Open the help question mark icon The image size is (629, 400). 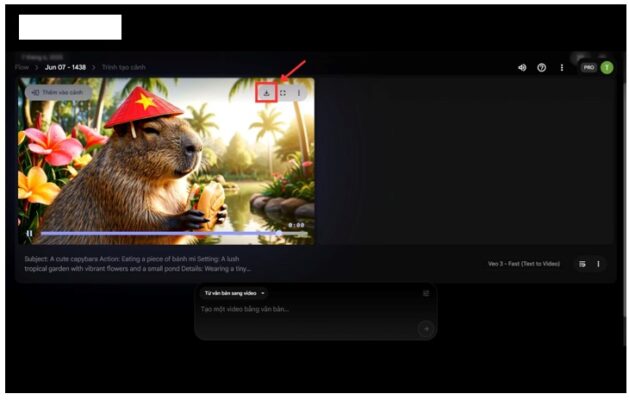pyautogui.click(x=541, y=68)
